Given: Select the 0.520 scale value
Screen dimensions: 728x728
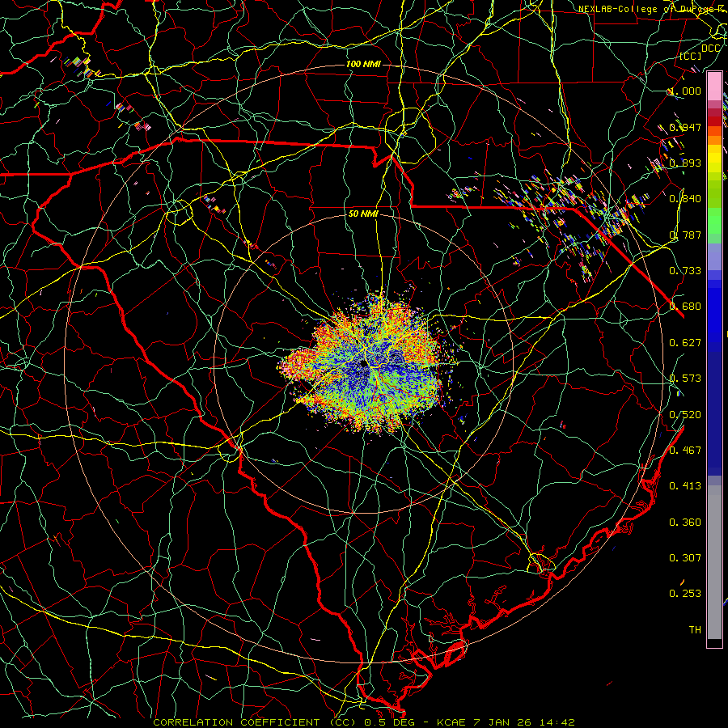Looking at the screenshot, I should pos(685,415).
